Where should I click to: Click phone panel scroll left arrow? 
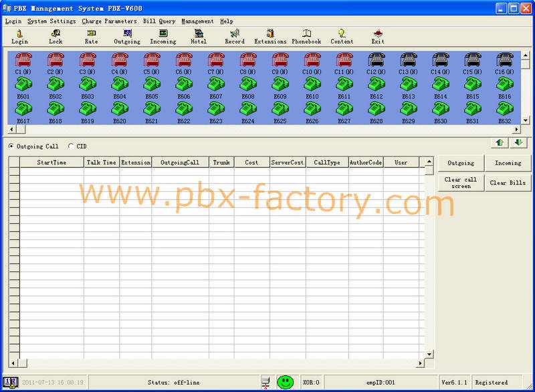pyautogui.click(x=11, y=129)
